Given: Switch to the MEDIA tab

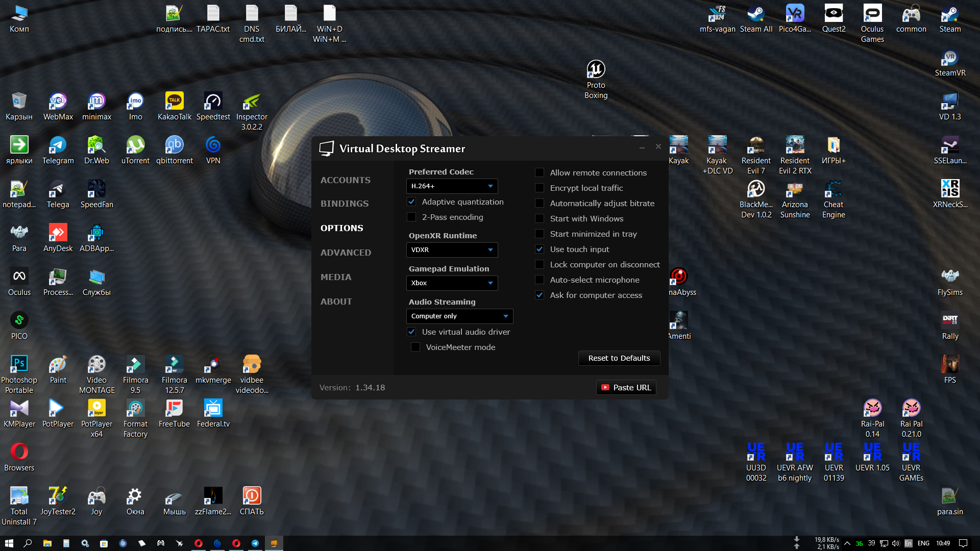Looking at the screenshot, I should tap(336, 277).
